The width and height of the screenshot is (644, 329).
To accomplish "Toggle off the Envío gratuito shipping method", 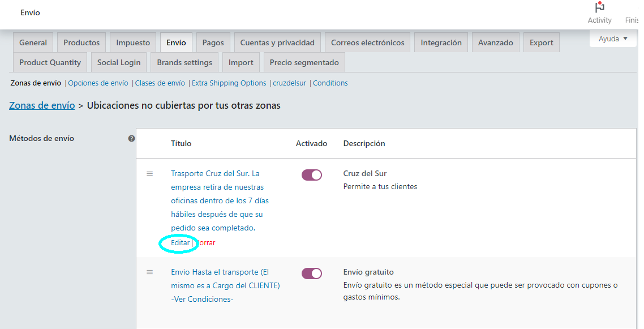I will tap(311, 273).
